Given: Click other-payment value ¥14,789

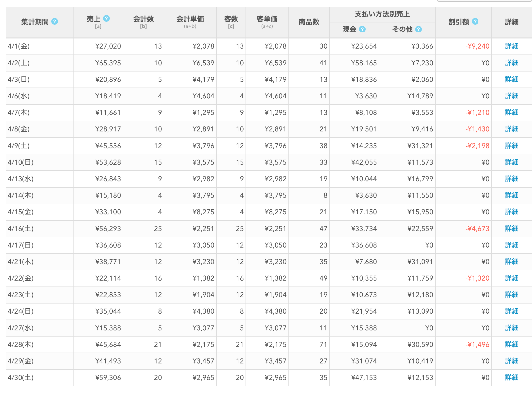Looking at the screenshot, I should [x=420, y=96].
